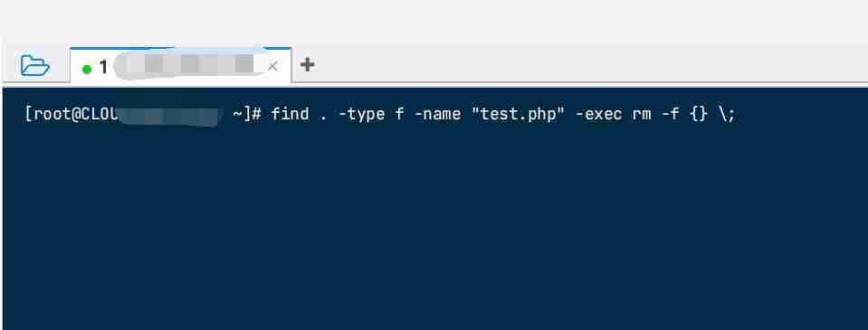The height and width of the screenshot is (330, 868).
Task: Click the word "find" in terminal
Action: point(290,115)
